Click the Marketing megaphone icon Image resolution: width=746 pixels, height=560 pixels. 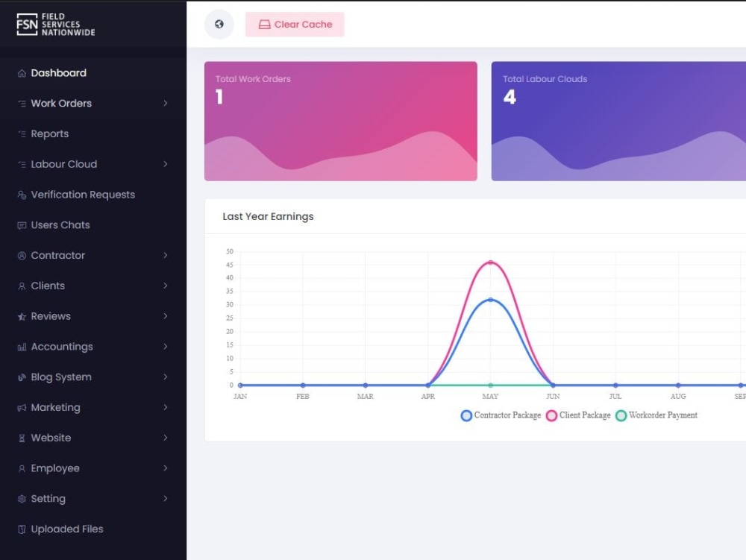(22, 408)
